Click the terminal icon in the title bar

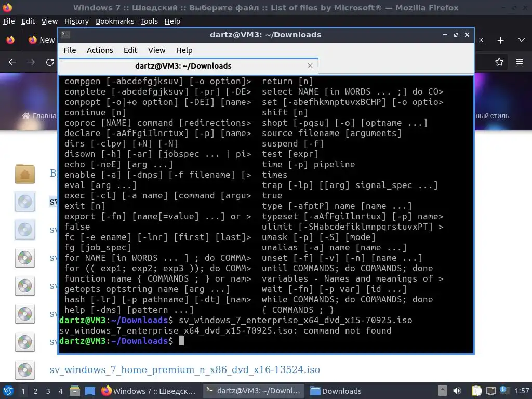point(65,35)
